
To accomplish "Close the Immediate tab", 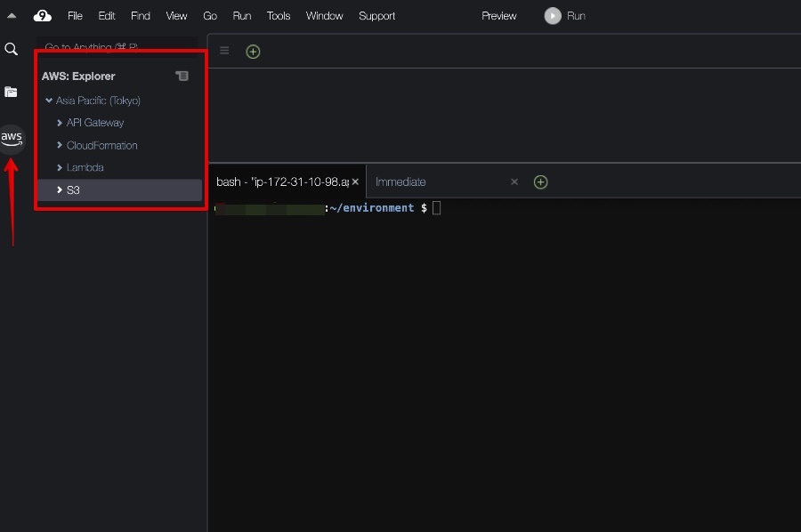I will 514,181.
